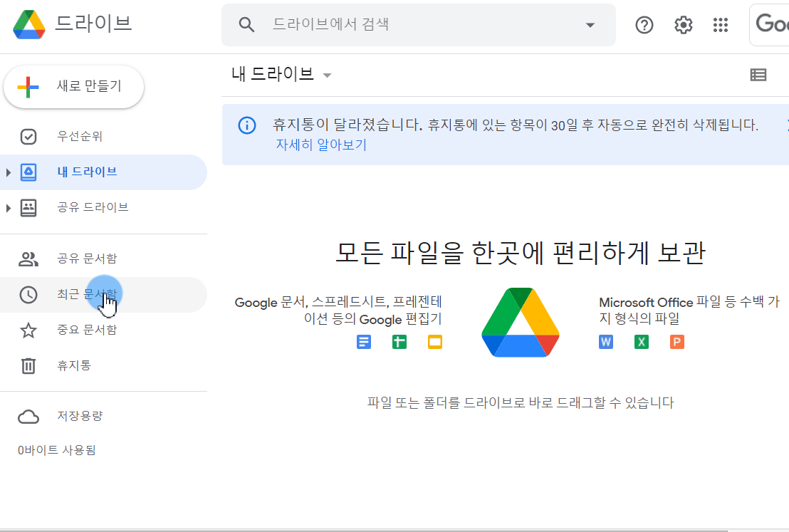Open search options dropdown arrow
789x532 pixels.
(x=590, y=25)
